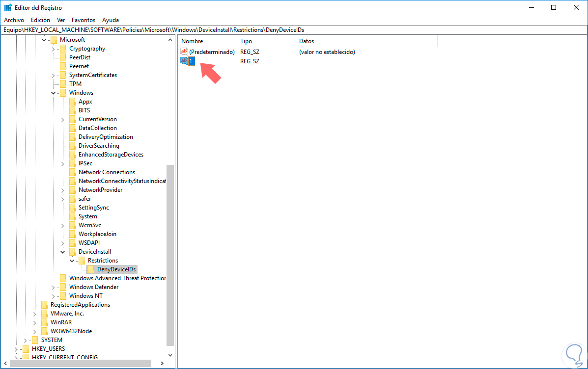Expand the Windows Defender key

click(53, 288)
